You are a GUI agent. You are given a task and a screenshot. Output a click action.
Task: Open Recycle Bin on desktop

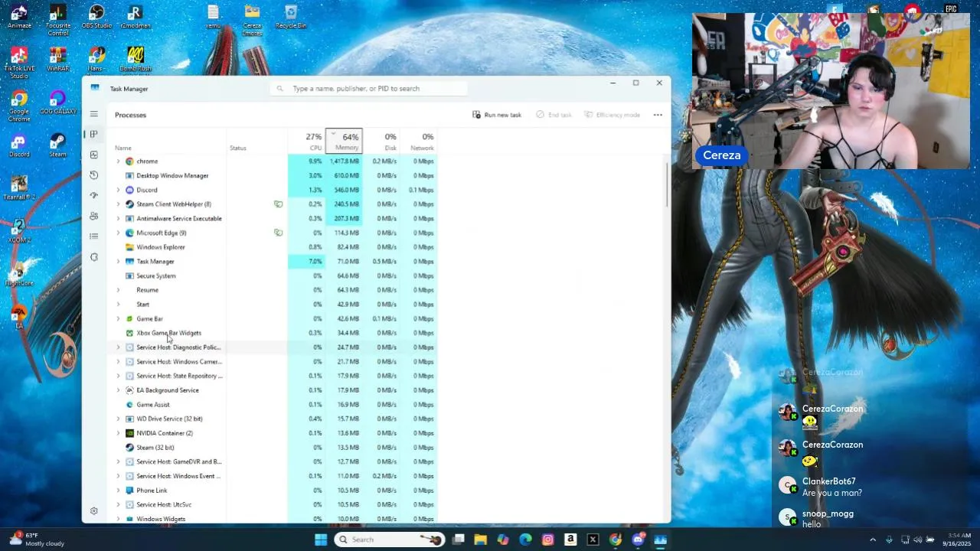(291, 17)
